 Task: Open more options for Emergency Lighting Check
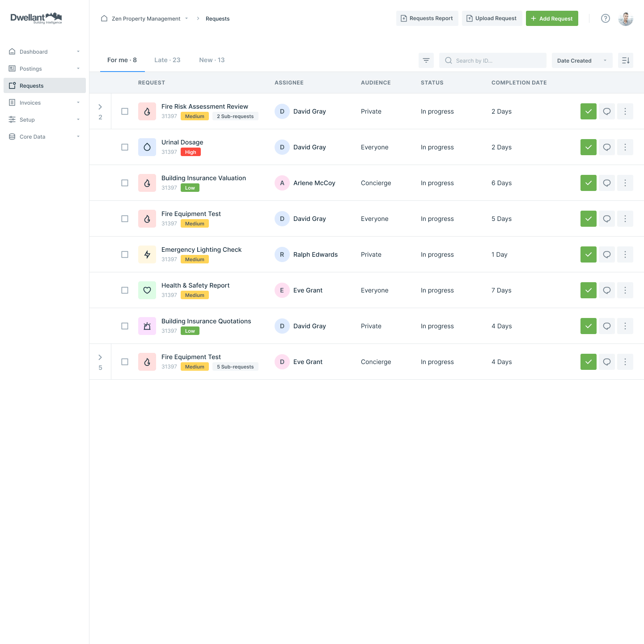(625, 254)
